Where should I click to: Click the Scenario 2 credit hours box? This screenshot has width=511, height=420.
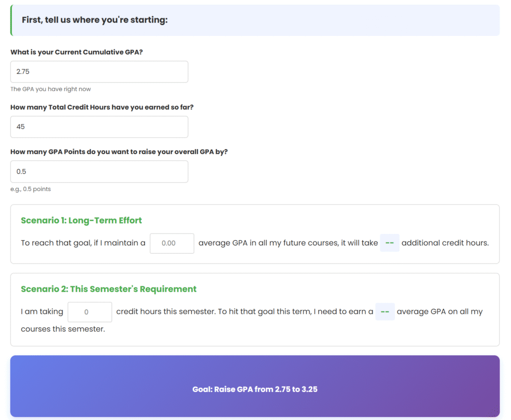[90, 312]
